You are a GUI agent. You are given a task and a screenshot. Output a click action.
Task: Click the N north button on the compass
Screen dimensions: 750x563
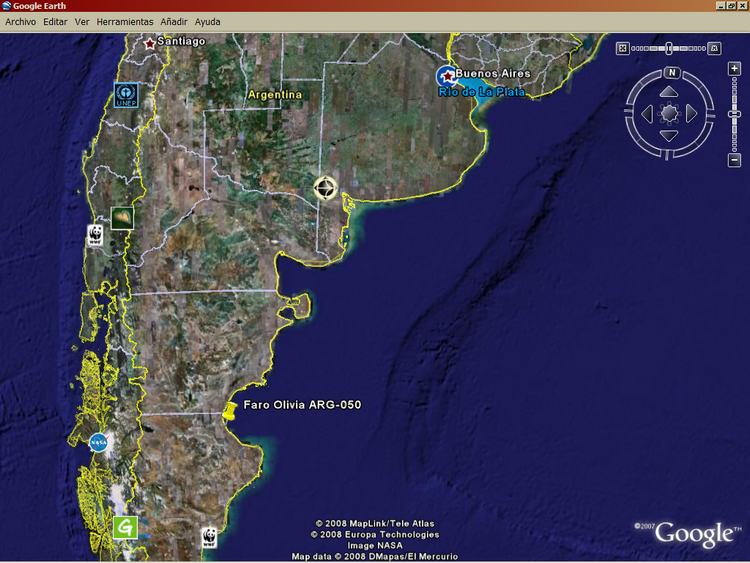click(672, 73)
